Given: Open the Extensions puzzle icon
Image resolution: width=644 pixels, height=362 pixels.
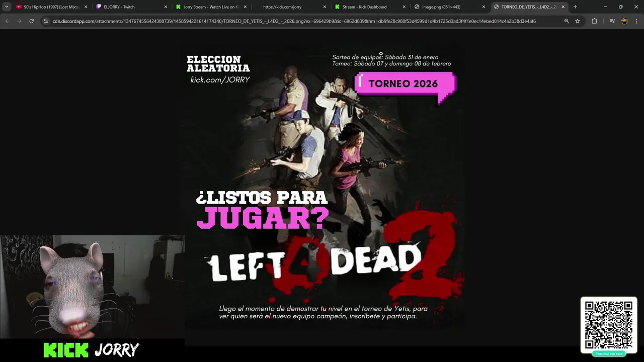Looking at the screenshot, I should point(594,21).
